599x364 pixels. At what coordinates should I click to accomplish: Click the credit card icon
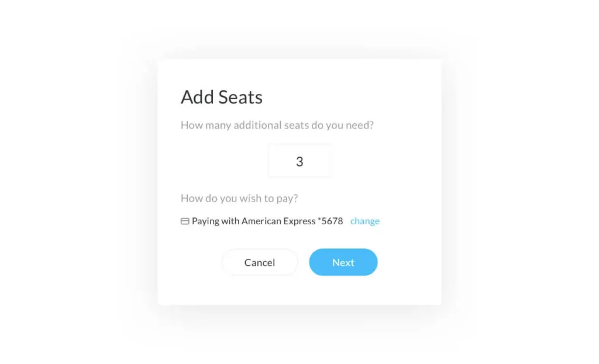click(185, 221)
